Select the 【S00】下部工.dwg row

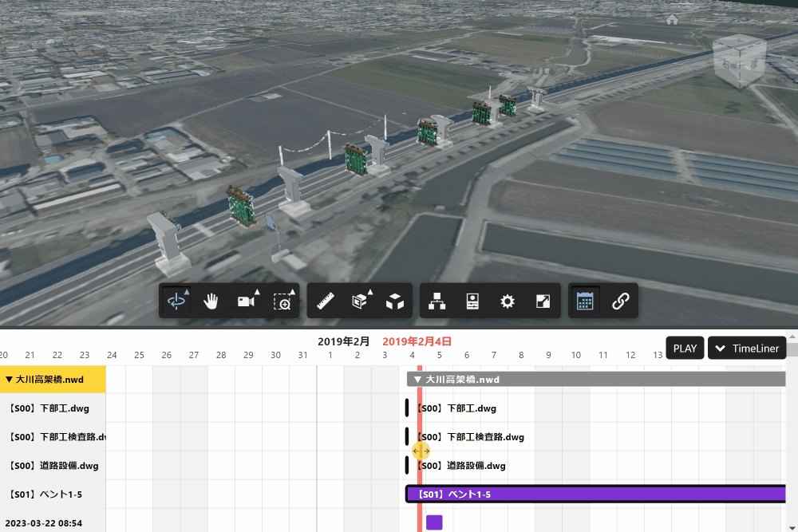[49, 408]
